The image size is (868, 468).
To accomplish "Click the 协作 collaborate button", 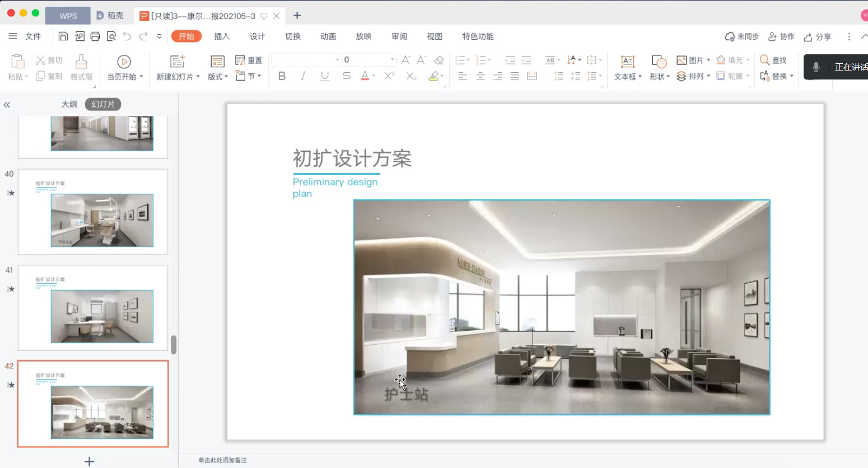I will (781, 36).
